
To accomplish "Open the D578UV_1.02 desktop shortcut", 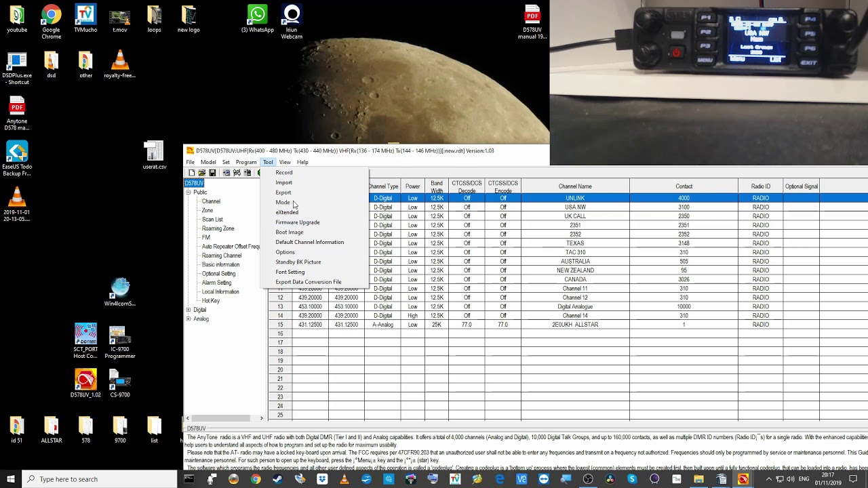I will pos(85,384).
